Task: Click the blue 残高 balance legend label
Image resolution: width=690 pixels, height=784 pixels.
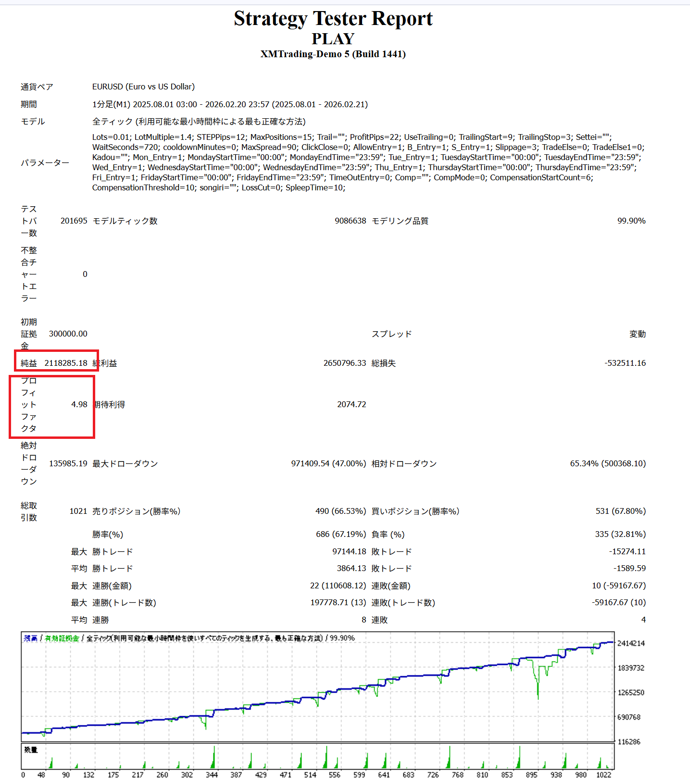Action: tap(31, 638)
